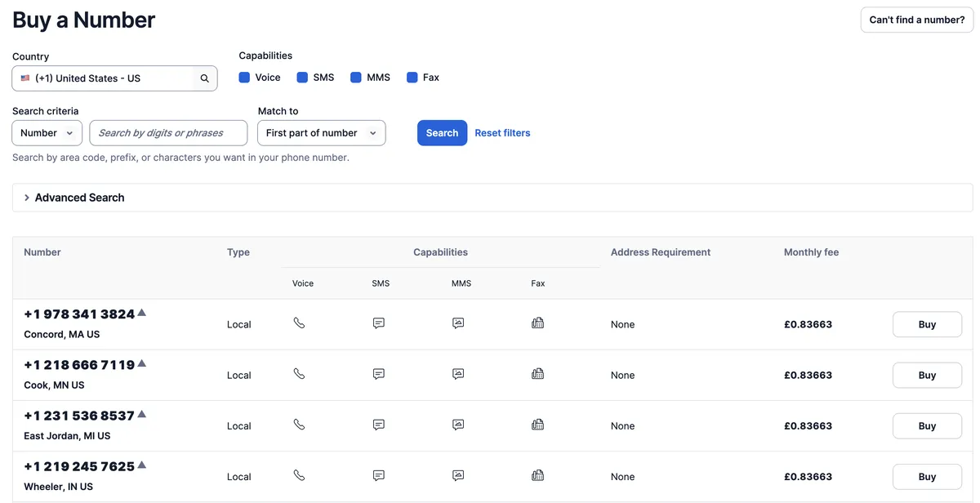The image size is (980, 503).
Task: Click fax icon for Wheeler, IN number
Action: 537,475
